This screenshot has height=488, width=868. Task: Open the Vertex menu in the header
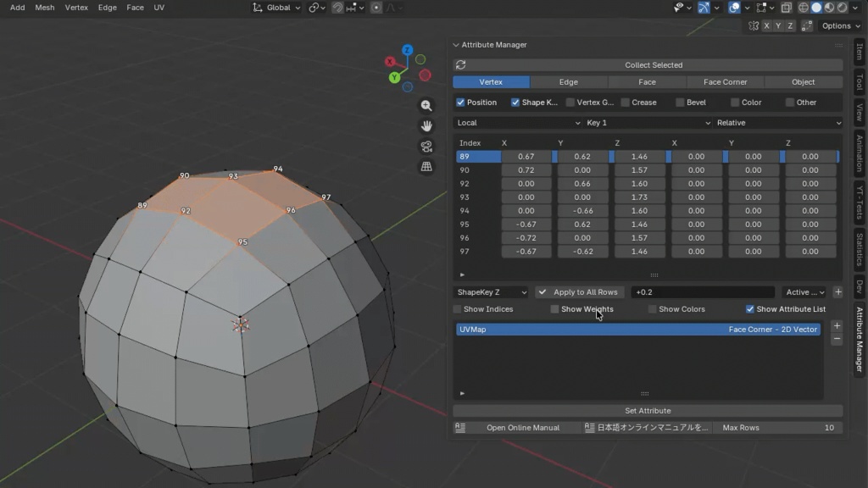[76, 8]
